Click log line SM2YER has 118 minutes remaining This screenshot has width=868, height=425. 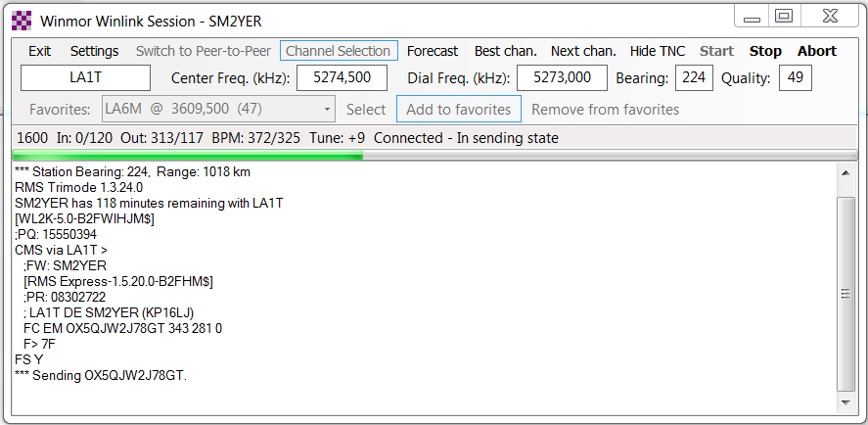149,204
